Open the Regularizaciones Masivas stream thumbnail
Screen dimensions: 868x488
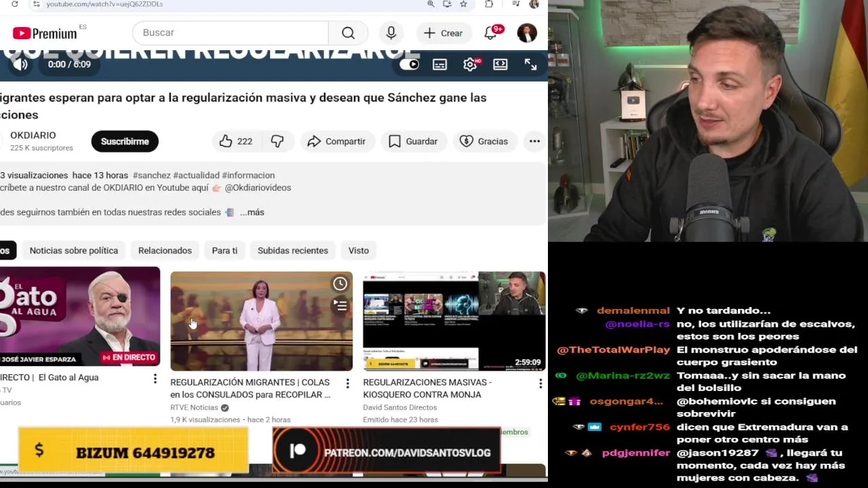(x=454, y=321)
